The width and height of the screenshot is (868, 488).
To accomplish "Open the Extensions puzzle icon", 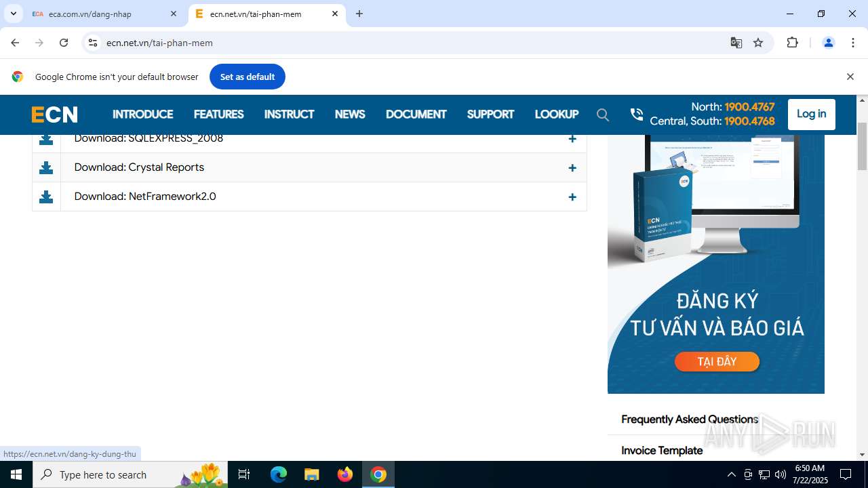I will [x=792, y=43].
